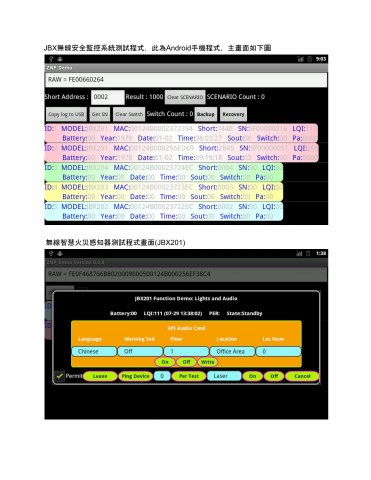Viewport: 371px width, 480px height.
Task: Click the Ping Device button
Action: pos(135,376)
